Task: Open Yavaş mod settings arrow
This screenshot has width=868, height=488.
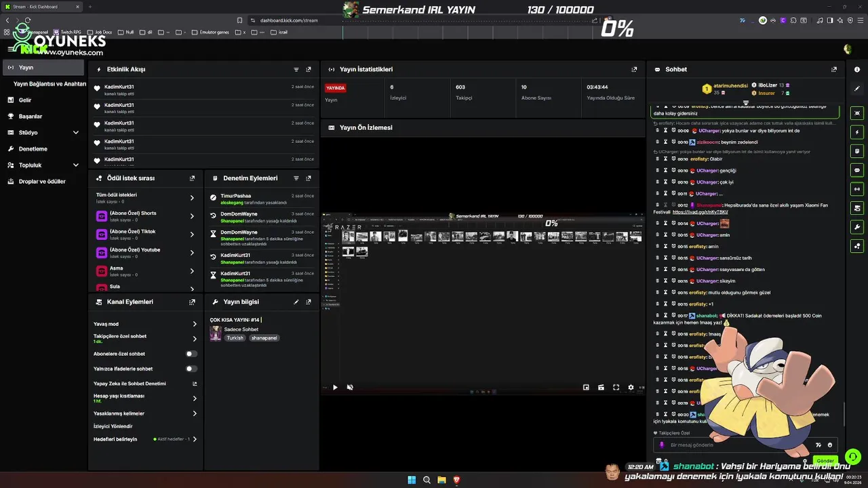Action: 195,324
